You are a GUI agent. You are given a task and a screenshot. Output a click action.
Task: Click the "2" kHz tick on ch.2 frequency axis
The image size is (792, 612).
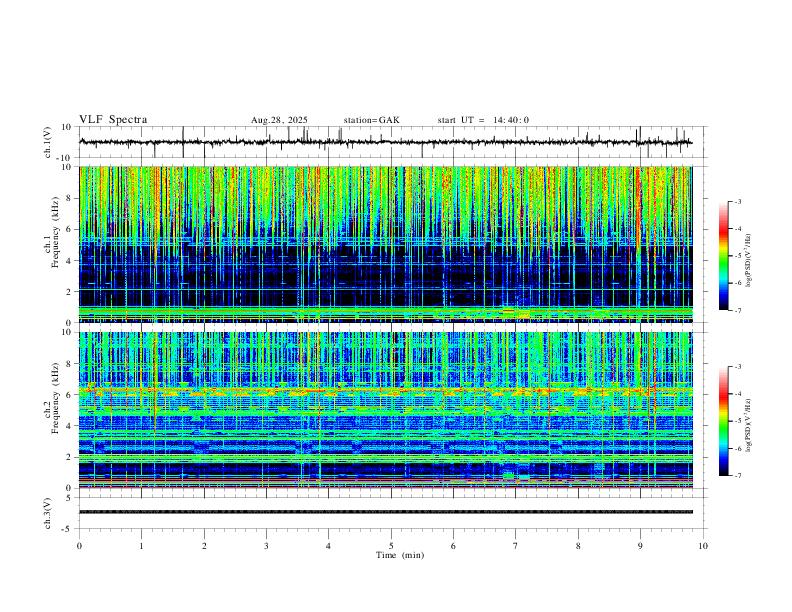click(x=69, y=457)
